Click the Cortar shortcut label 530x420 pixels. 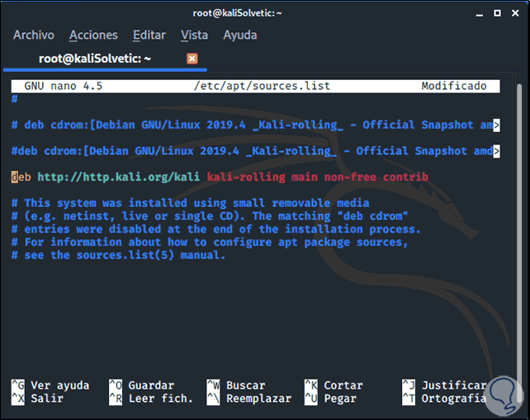point(343,385)
